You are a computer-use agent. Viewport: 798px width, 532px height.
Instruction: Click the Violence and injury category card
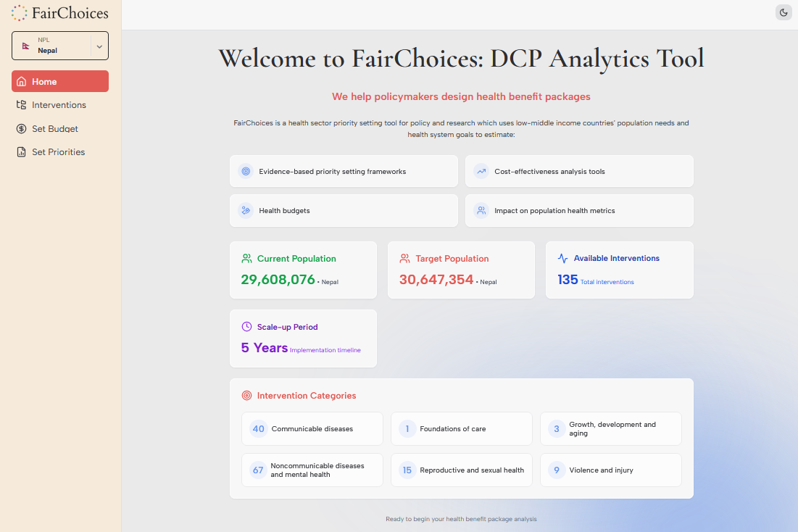(x=610, y=470)
